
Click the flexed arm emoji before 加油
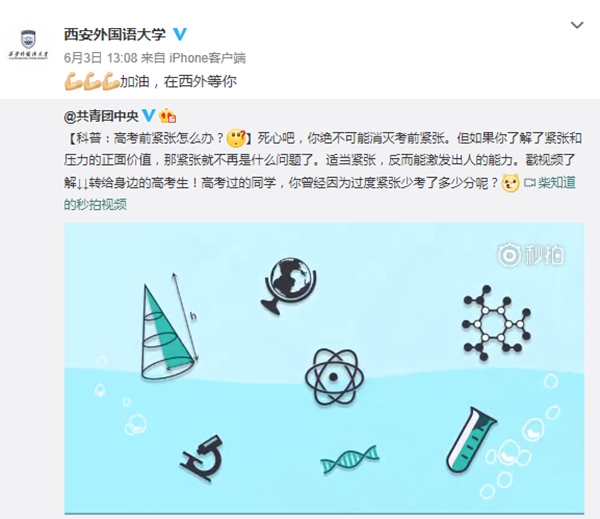91,81
